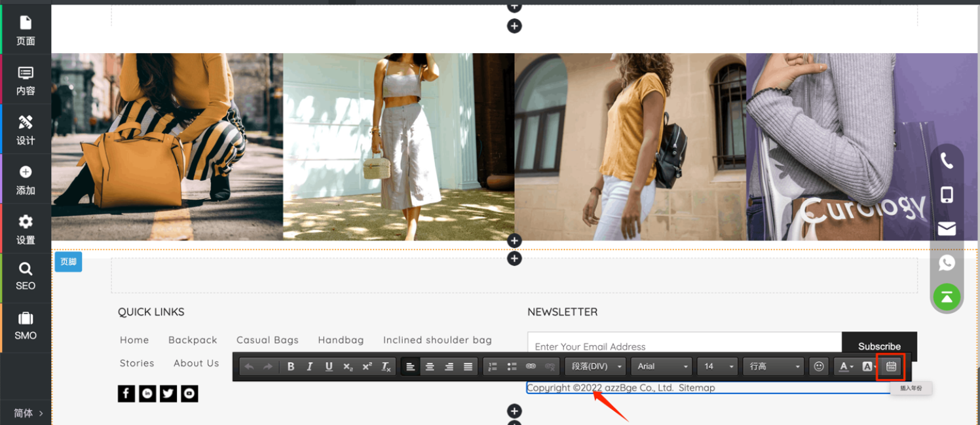Click the insert year calendar icon
980x425 pixels.
(891, 367)
